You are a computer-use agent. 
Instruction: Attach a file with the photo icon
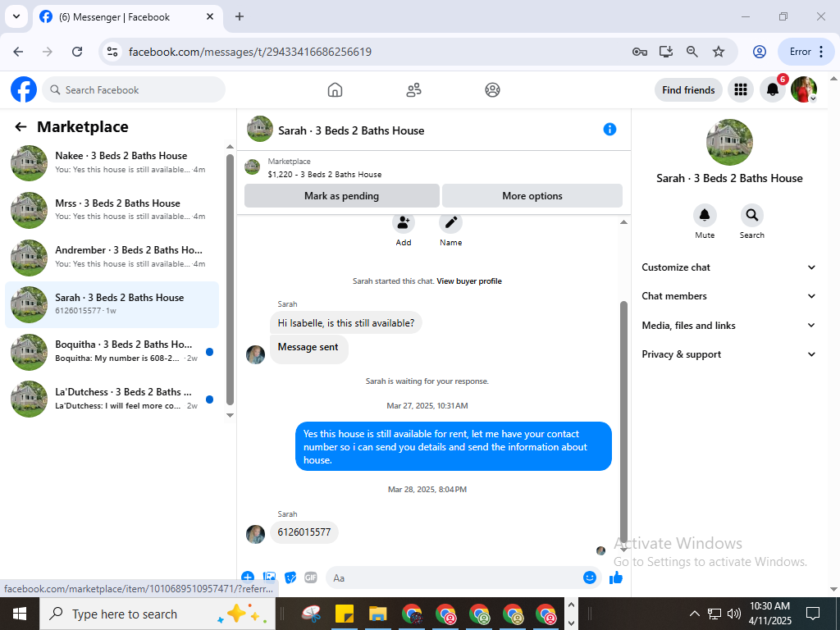tap(269, 577)
